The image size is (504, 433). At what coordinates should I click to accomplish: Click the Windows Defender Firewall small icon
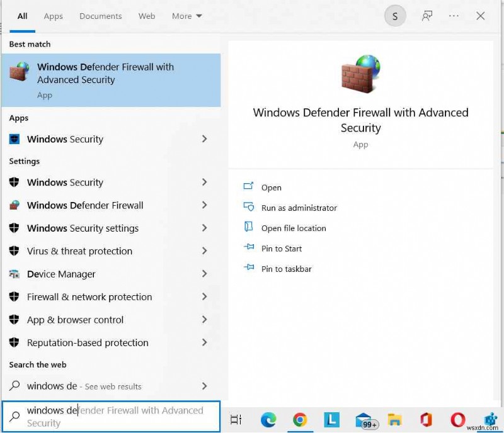click(14, 205)
